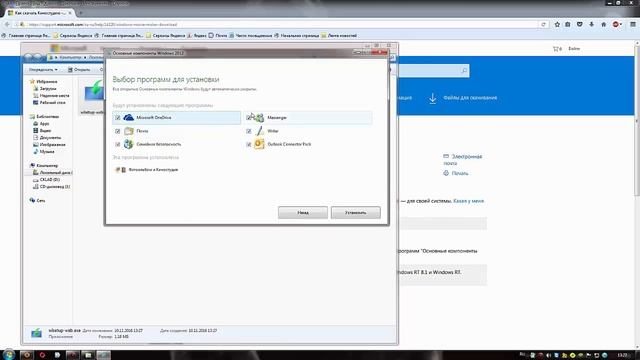
Task: Click the Outlook Connector Pack icon
Action: (x=259, y=144)
